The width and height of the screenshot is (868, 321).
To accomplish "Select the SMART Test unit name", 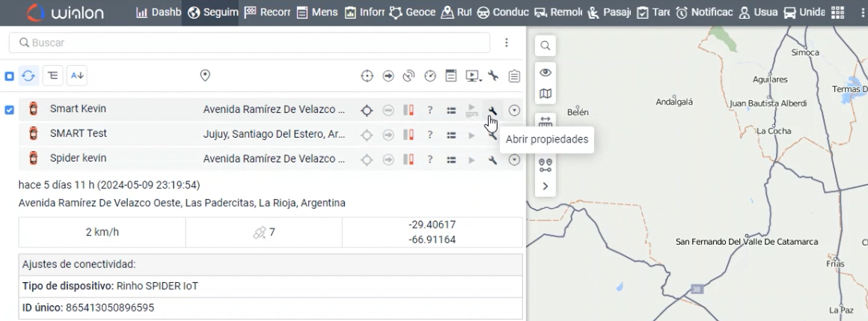I will (x=78, y=133).
